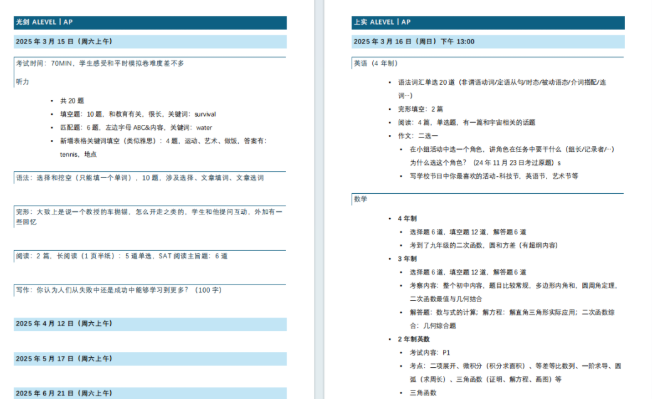Click the 2025年4月12日 date bar
Screen dimensions: 652x399
150,324
